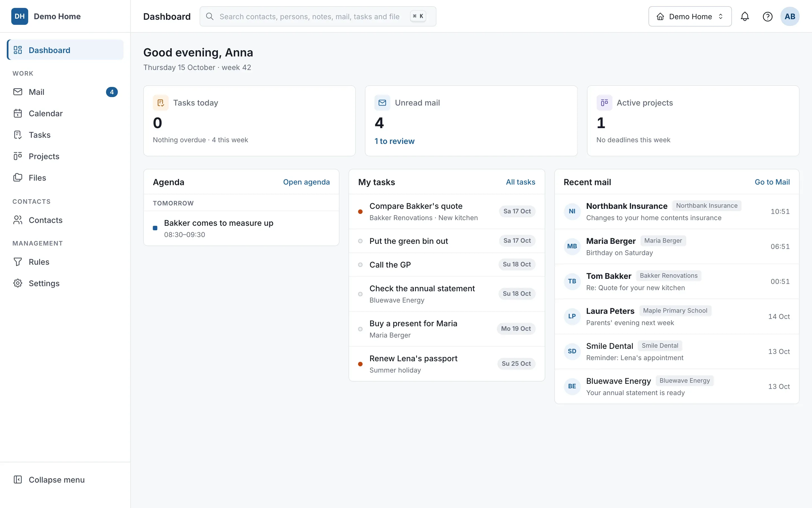The width and height of the screenshot is (812, 508).
Task: Open Rules under Management
Action: [65, 262]
